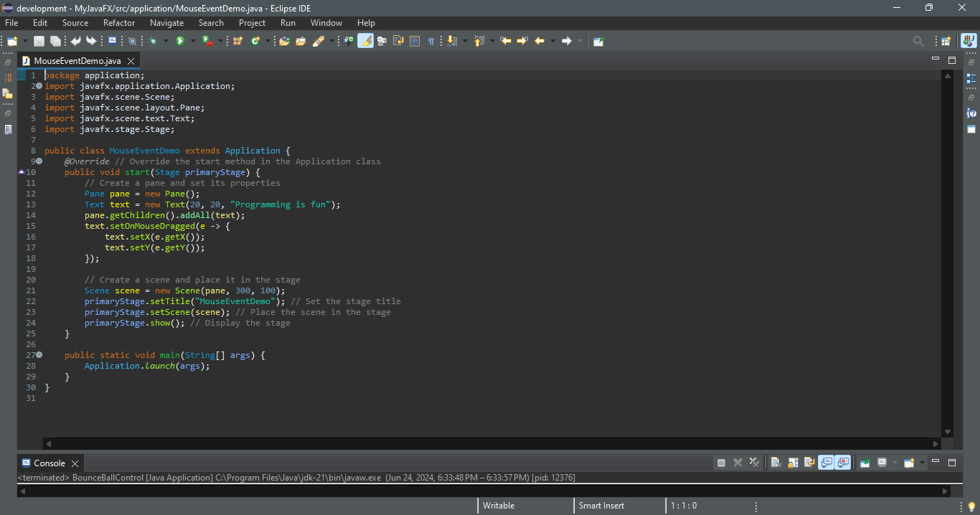Collapse the import block at line 2

point(39,86)
